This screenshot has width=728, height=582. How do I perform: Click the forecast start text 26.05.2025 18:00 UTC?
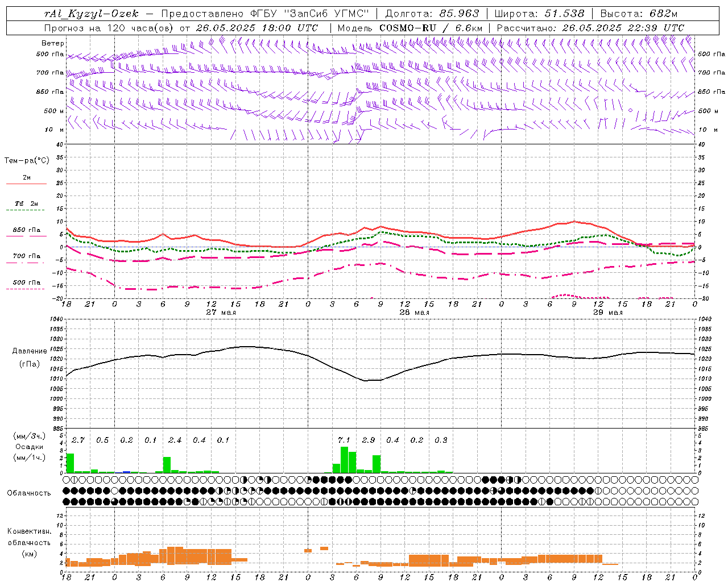tap(257, 28)
